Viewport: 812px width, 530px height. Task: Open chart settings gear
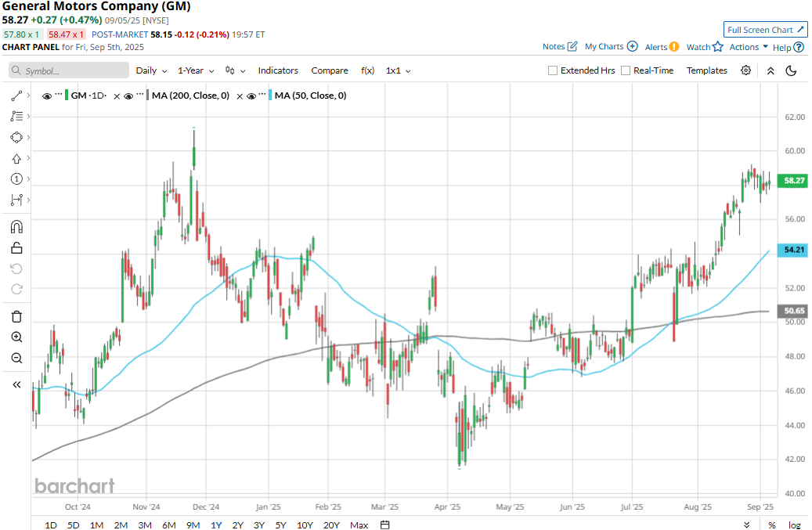click(x=745, y=70)
